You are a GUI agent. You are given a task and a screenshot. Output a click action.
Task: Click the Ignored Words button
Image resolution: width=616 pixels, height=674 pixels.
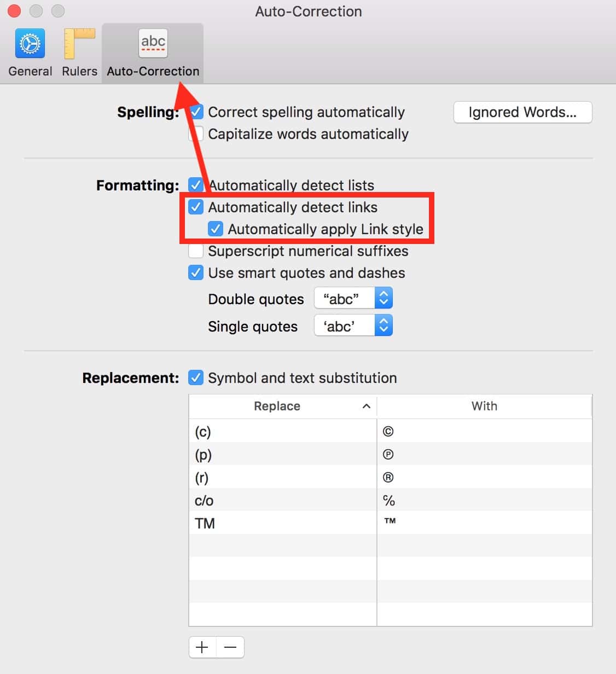[522, 112]
